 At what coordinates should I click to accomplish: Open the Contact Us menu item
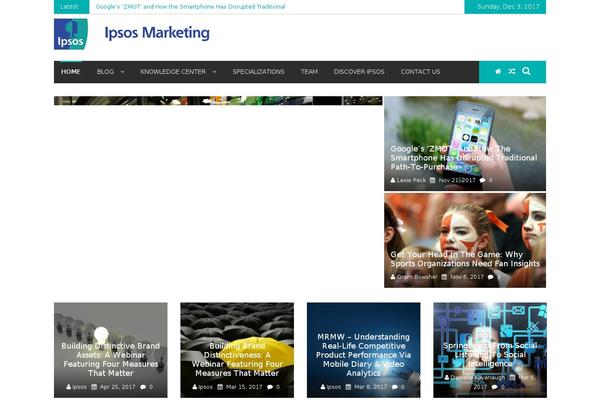click(421, 72)
